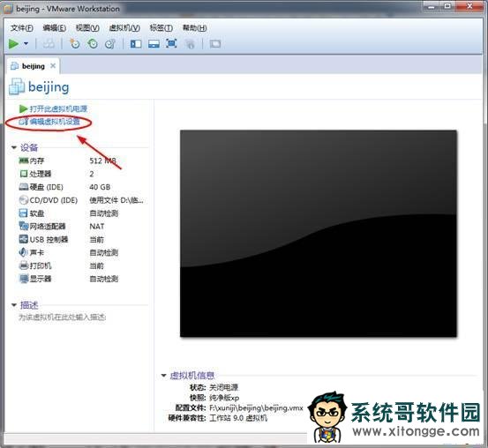Enter full screen mode icon
488x448 pixels.
pyautogui.click(x=171, y=43)
